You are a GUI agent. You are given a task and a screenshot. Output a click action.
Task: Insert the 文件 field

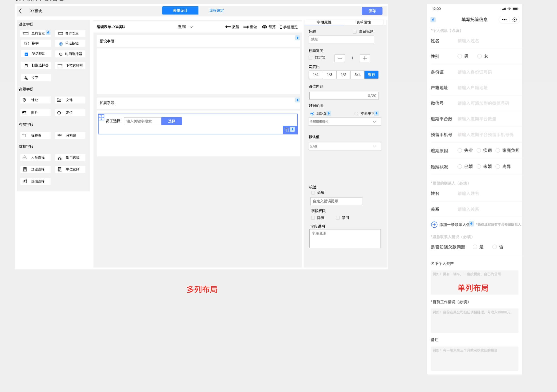coord(70,100)
